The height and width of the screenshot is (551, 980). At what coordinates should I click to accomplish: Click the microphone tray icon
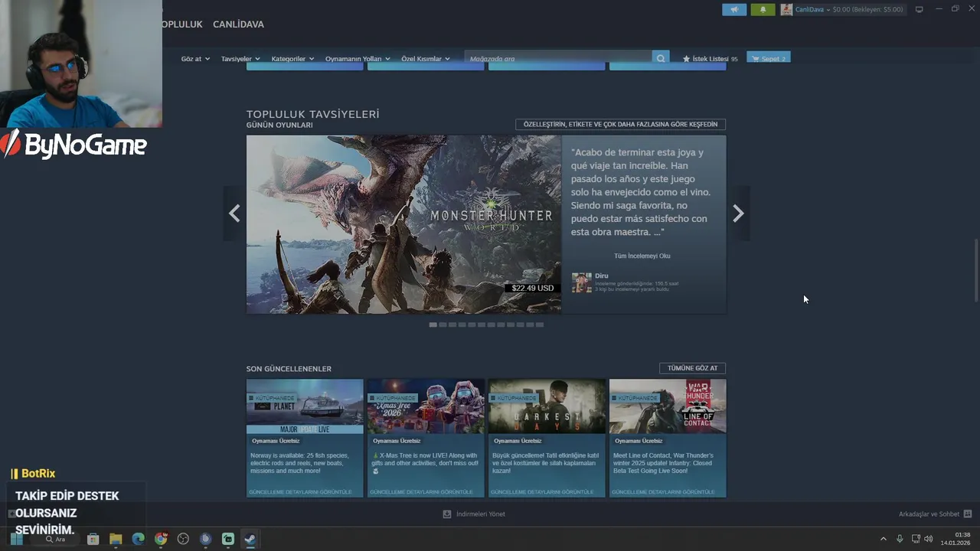coord(900,539)
